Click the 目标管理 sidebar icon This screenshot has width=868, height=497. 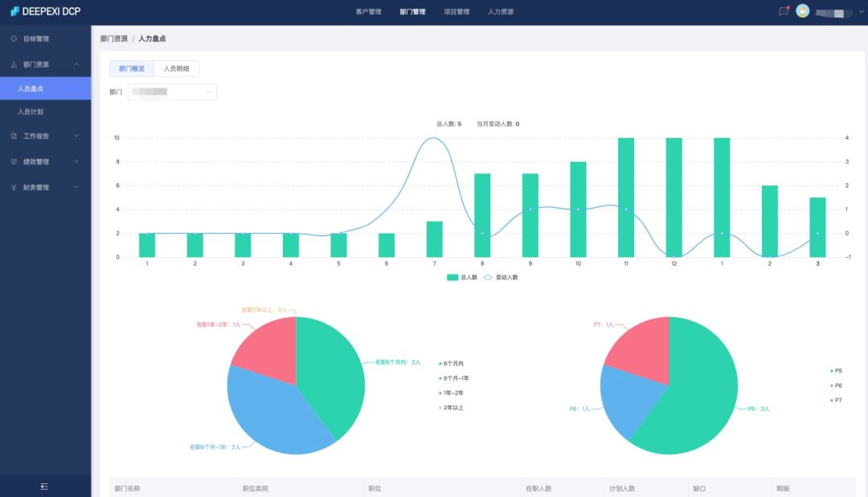pyautogui.click(x=14, y=39)
